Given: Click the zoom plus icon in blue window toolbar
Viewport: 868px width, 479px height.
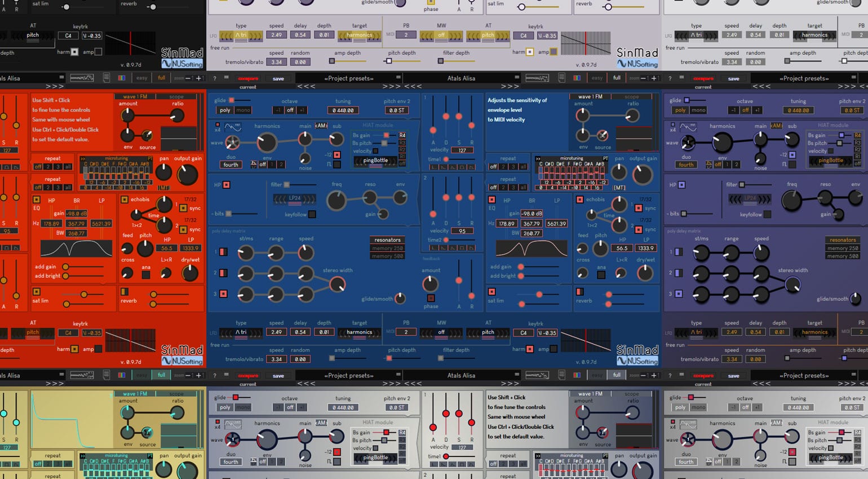Looking at the screenshot, I should [654, 78].
